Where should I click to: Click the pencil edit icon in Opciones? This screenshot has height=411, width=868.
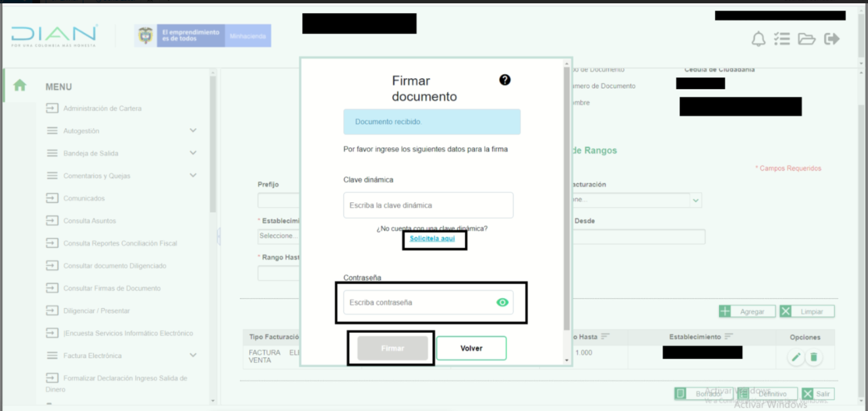[x=796, y=357]
